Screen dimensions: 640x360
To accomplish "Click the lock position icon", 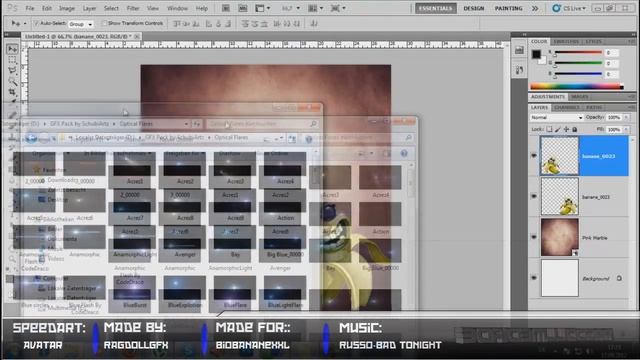I will point(566,129).
